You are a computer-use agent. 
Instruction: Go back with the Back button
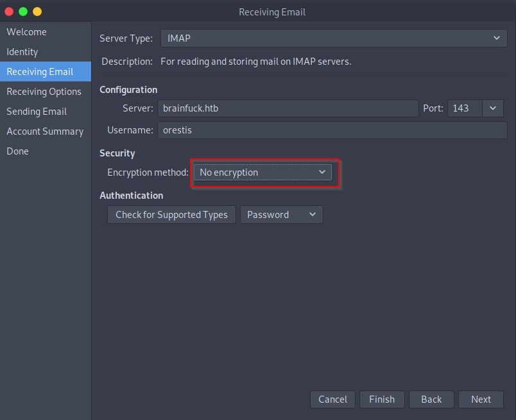(431, 399)
